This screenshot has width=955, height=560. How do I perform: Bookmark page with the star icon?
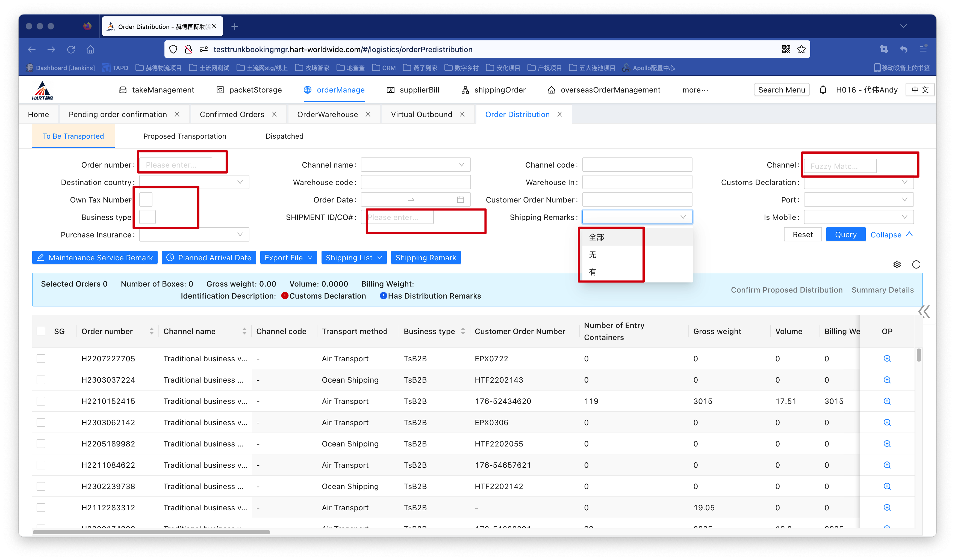801,49
